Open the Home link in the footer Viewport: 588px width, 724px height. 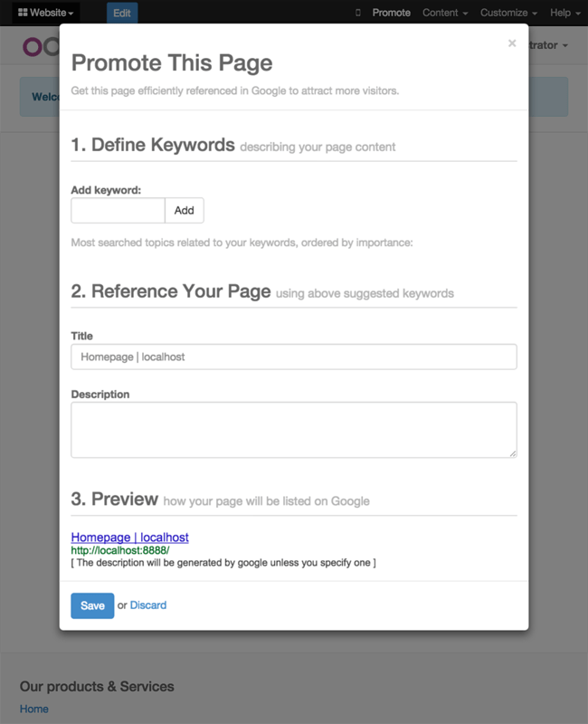tap(34, 709)
